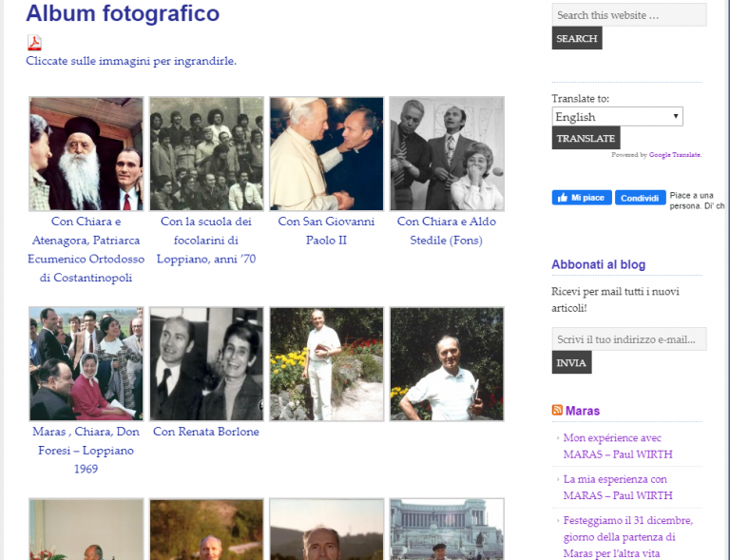The width and height of the screenshot is (730, 560).
Task: Click the Album fotografico heading
Action: [x=123, y=13]
